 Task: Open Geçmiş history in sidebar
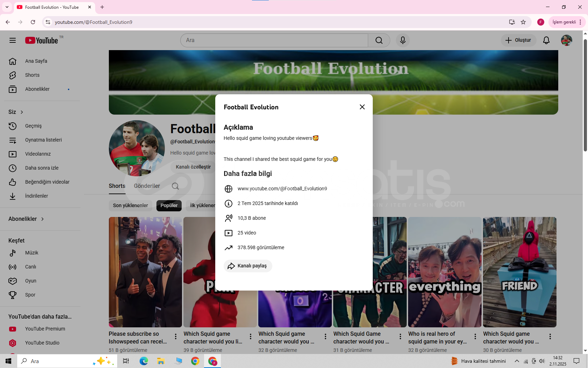tap(33, 126)
